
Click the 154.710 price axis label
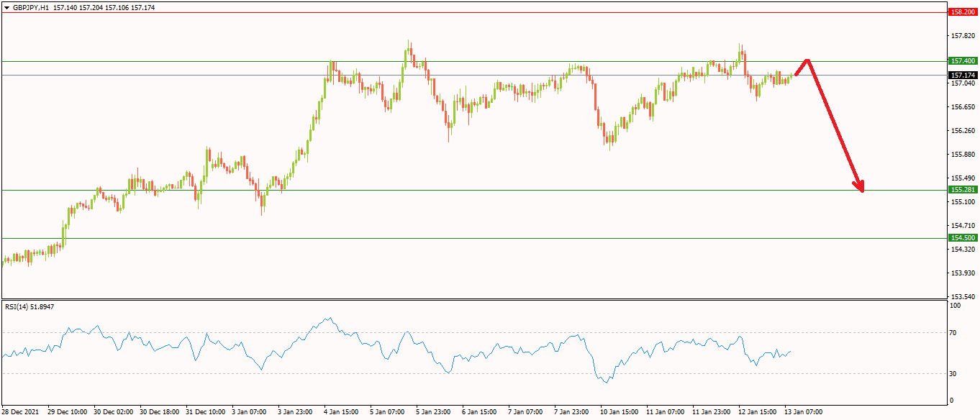point(962,226)
